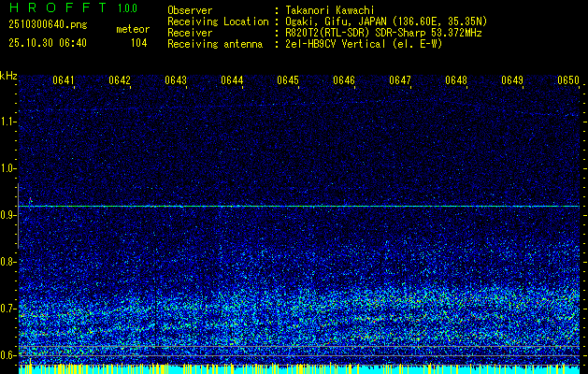The image size is (588, 374).
Task: Click the Ogaki, Gifu, JAPAN location text
Action: [x=386, y=22]
